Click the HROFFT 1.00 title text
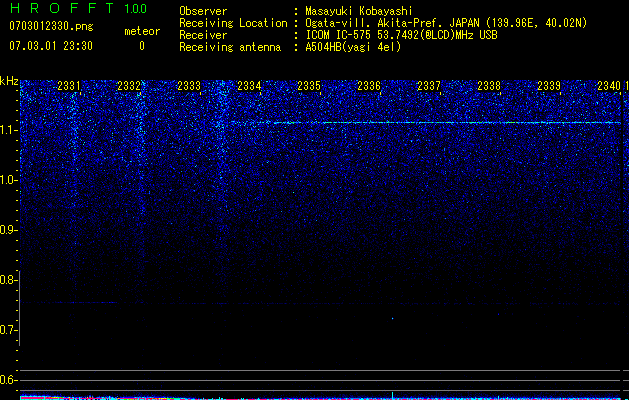This screenshot has width=629, height=400. 79,8
